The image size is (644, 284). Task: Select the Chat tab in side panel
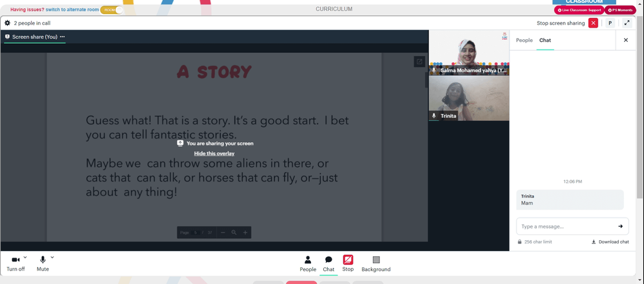coord(545,41)
